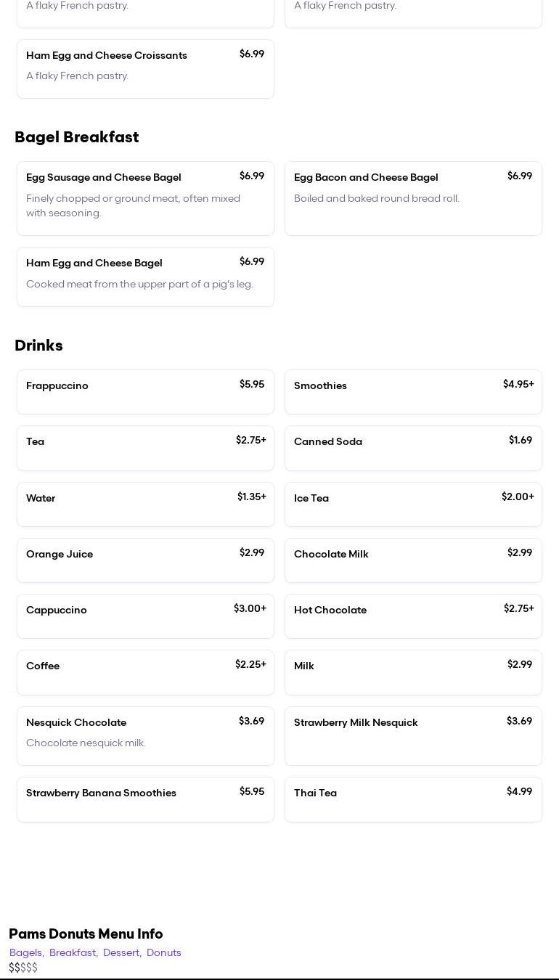
Task: Open the Thai Tea item card
Action: tap(413, 799)
